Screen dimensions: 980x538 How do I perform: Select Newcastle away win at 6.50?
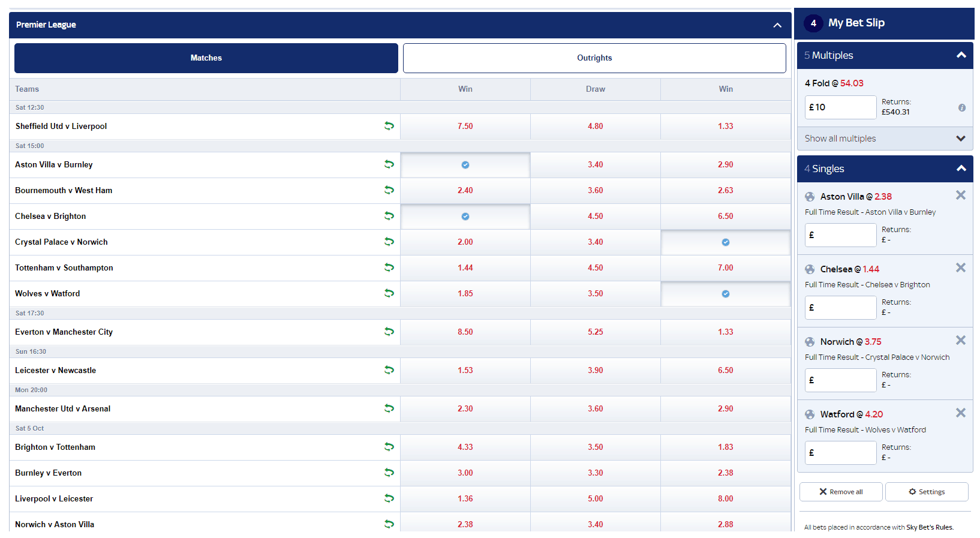[x=726, y=371]
